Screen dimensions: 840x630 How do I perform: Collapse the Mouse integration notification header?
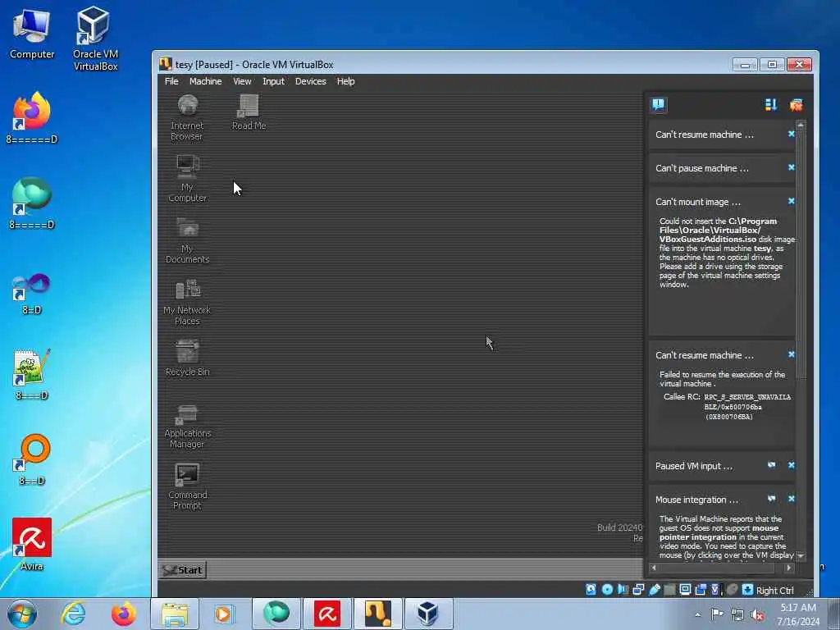click(696, 500)
